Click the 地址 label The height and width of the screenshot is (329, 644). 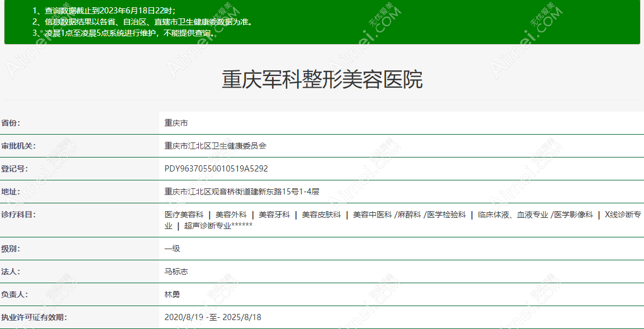click(11, 192)
